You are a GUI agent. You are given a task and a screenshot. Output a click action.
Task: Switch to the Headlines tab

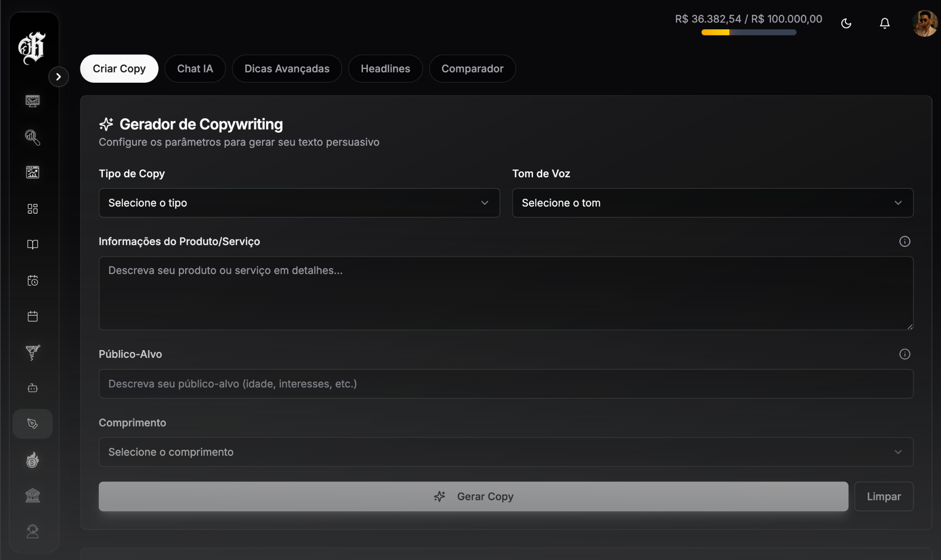[385, 69]
